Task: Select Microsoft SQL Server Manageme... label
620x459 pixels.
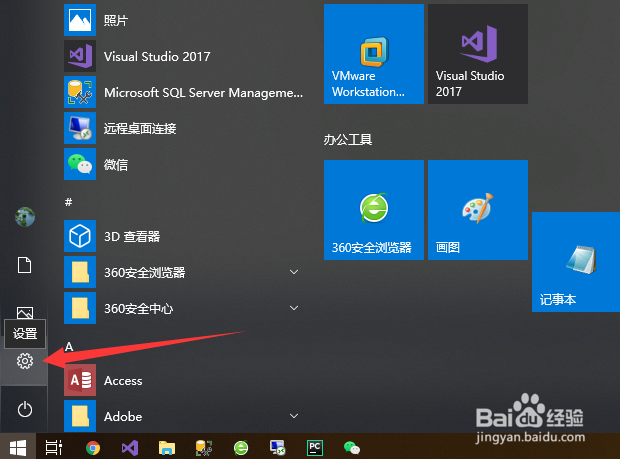Action: tap(203, 93)
